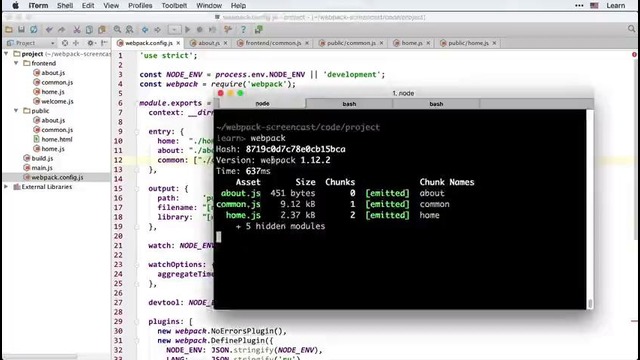Click about.js asset name in terminal output

[x=240, y=193]
